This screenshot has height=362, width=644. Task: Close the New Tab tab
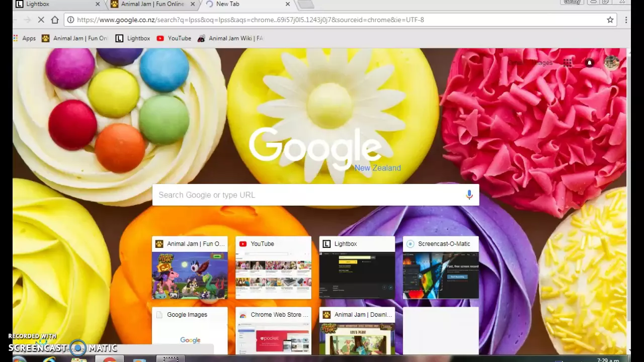[288, 4]
